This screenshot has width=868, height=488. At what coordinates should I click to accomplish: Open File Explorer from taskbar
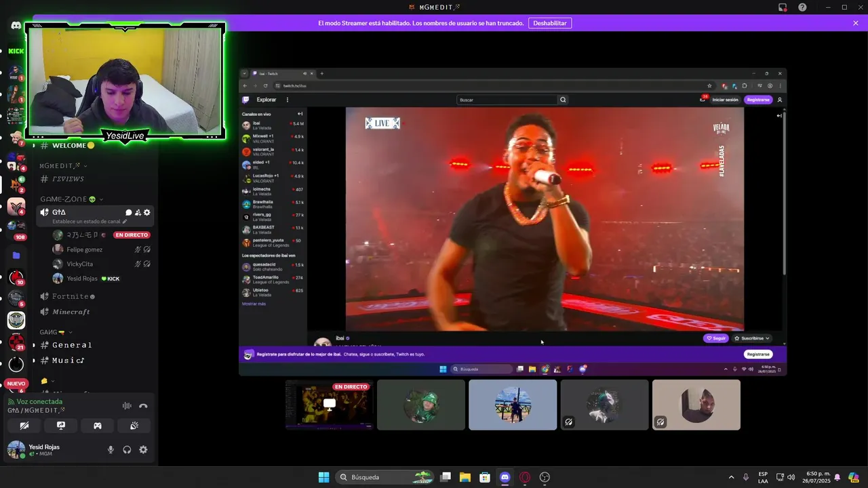coord(465,477)
